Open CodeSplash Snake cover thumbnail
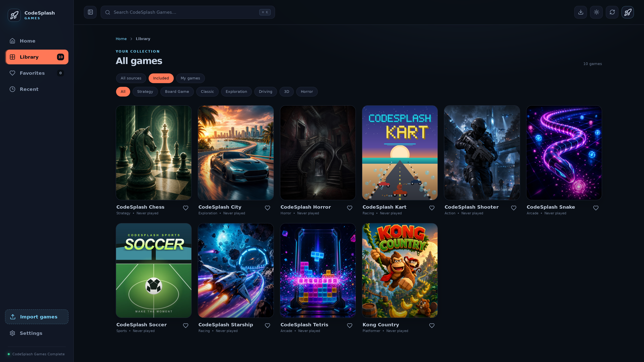 pyautogui.click(x=564, y=153)
